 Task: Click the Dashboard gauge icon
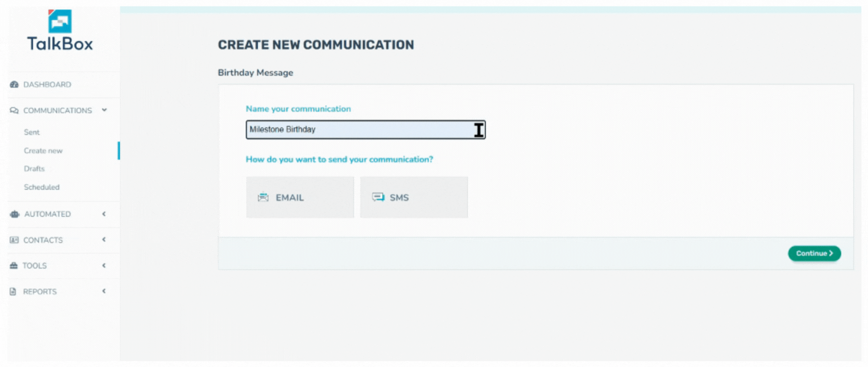pos(14,85)
